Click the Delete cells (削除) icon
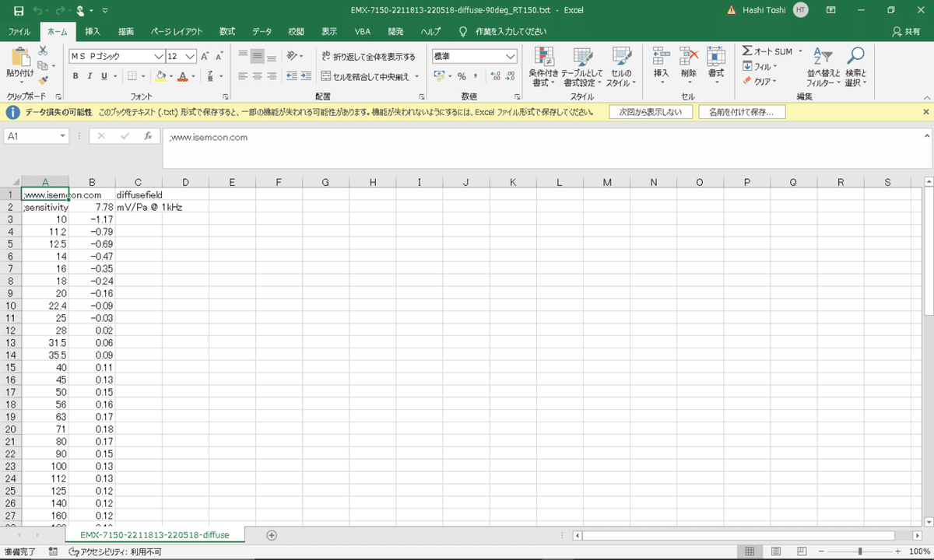 coord(688,56)
